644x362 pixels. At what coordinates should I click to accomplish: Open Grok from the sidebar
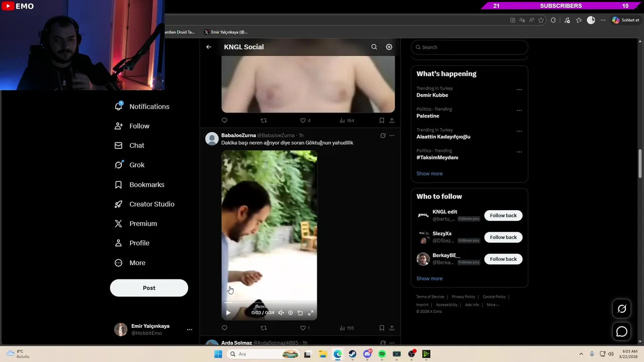(130, 165)
